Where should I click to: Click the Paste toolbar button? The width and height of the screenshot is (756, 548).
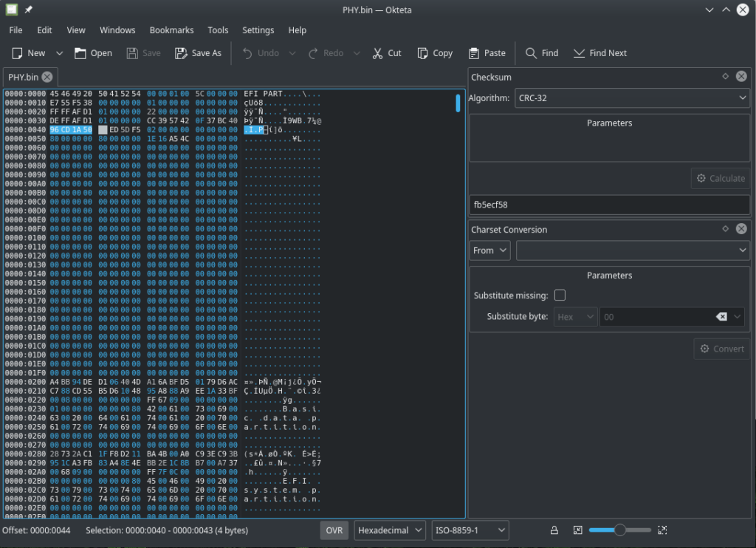[x=487, y=53]
